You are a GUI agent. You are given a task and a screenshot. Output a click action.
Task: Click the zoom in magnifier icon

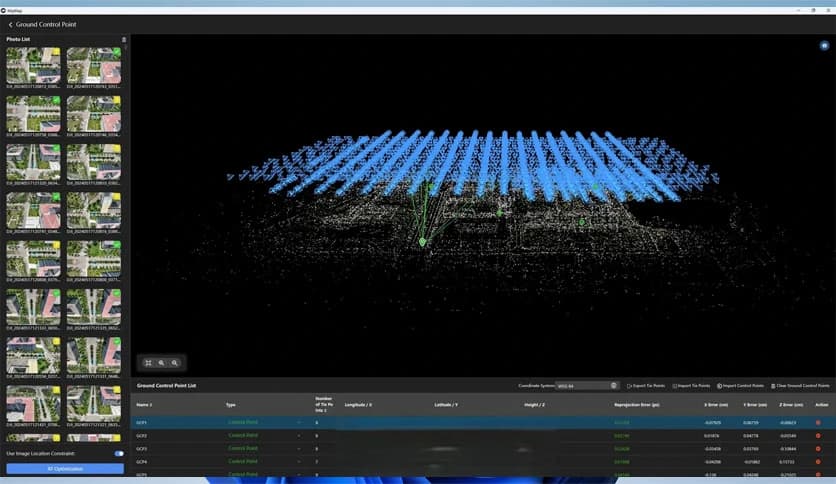click(161, 363)
